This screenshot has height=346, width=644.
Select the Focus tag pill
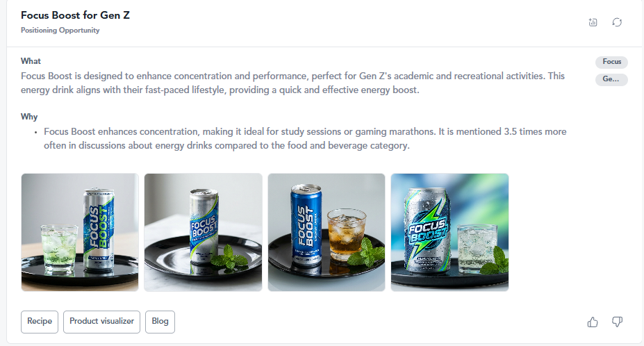[611, 62]
